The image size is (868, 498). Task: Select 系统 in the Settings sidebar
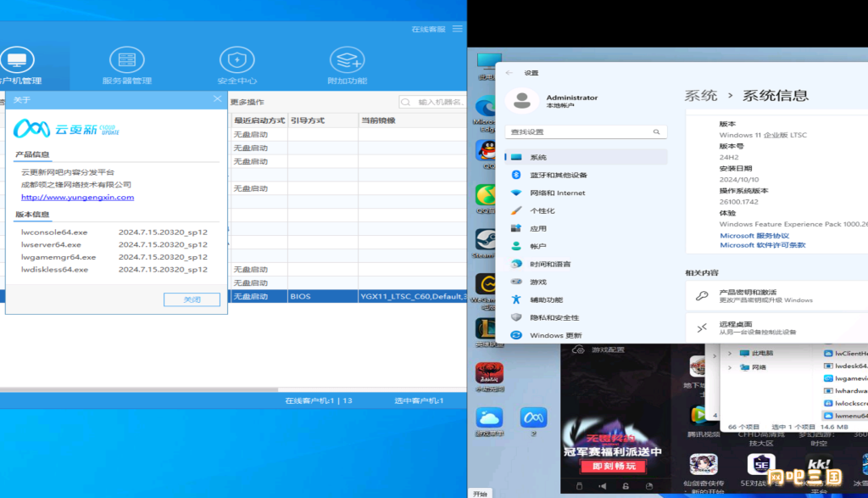click(x=586, y=157)
